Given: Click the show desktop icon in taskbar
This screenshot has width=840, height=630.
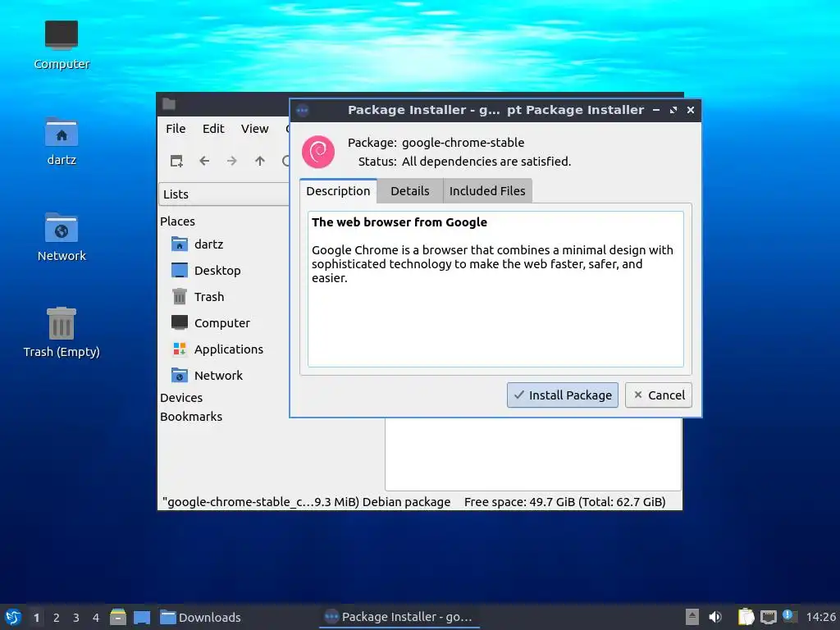Looking at the screenshot, I should pos(142,617).
